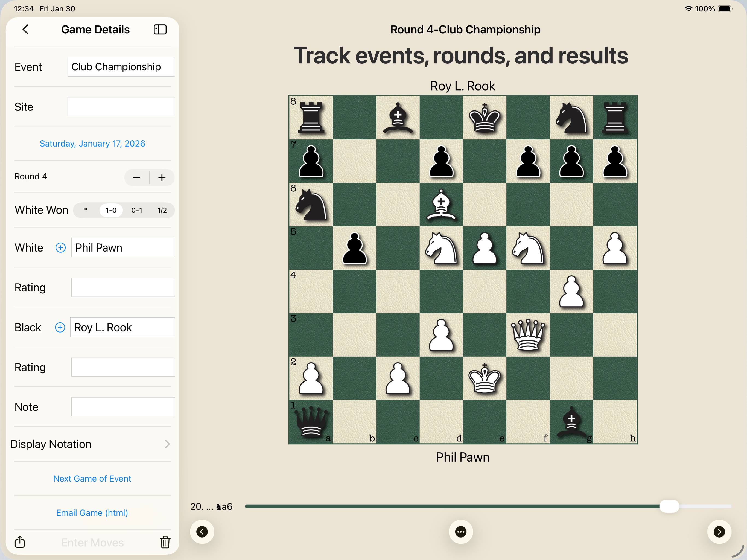Select the white pawn on h5

615,248
